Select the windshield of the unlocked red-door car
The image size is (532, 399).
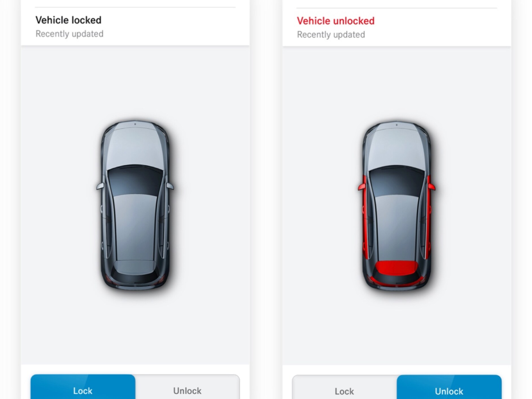[x=397, y=181]
